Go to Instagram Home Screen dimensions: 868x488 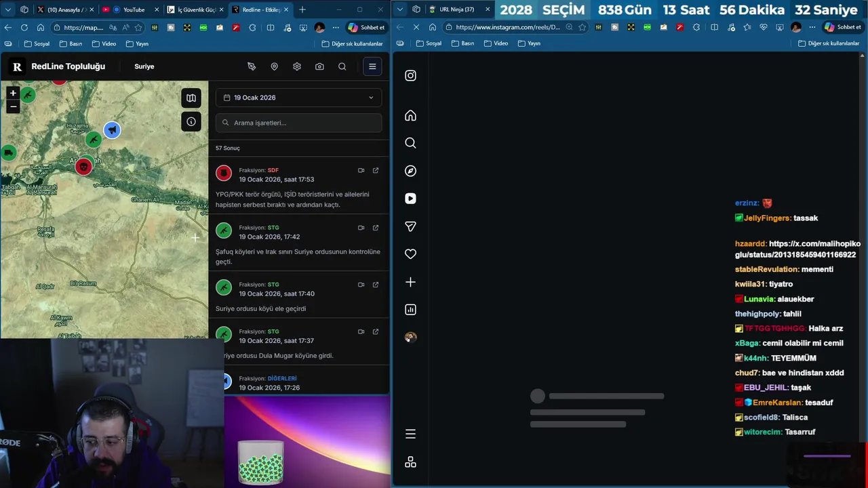click(410, 115)
